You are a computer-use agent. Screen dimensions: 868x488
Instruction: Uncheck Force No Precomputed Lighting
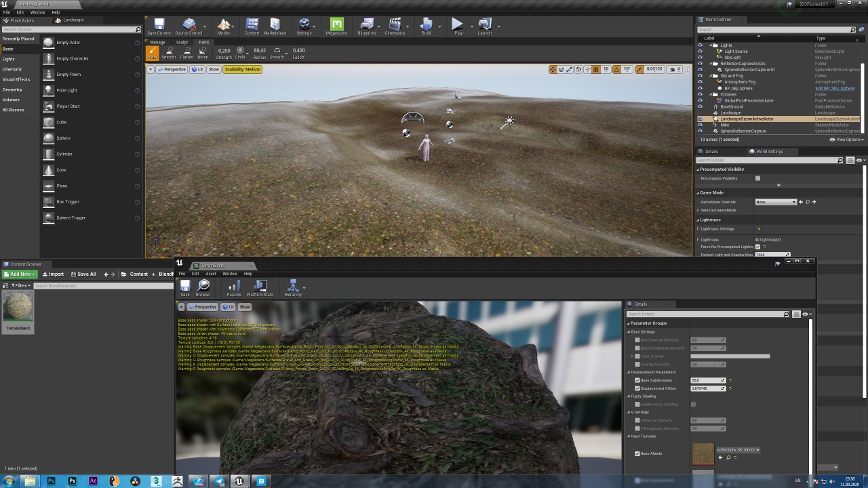point(757,247)
